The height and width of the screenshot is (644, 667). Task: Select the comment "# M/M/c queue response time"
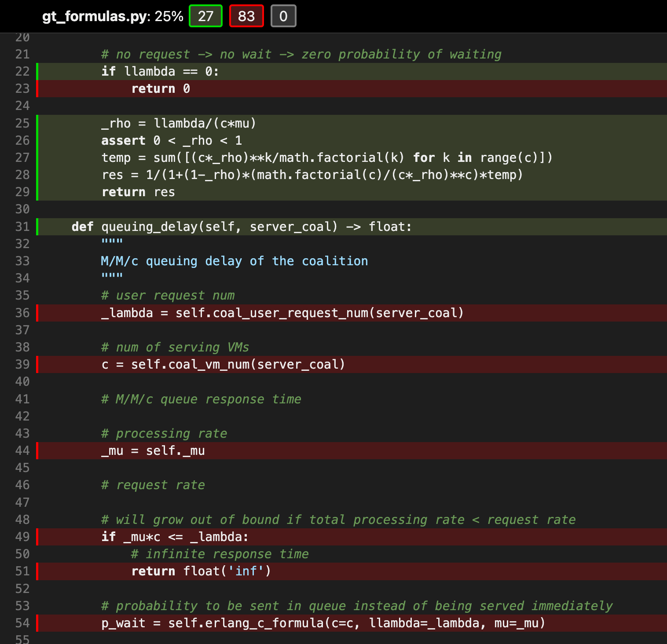pyautogui.click(x=202, y=399)
